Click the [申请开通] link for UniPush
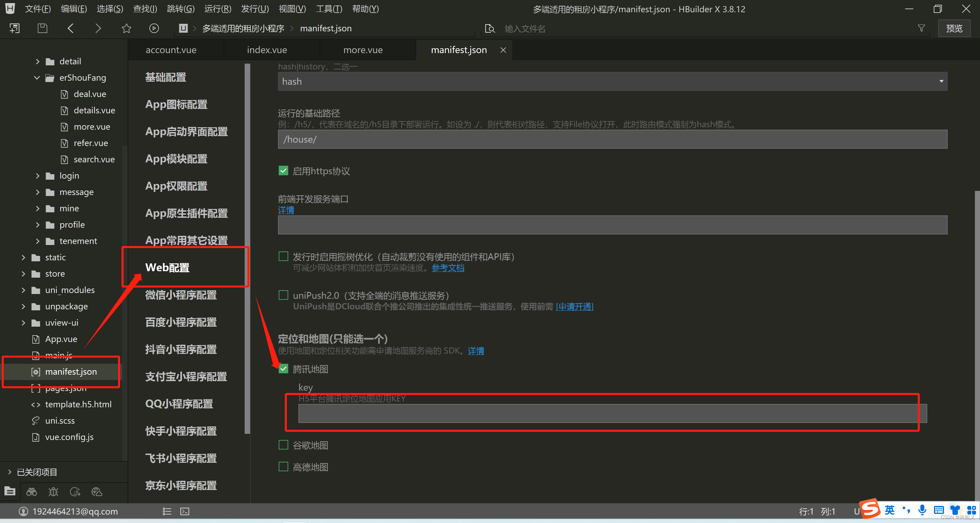The height and width of the screenshot is (523, 980). click(x=574, y=307)
